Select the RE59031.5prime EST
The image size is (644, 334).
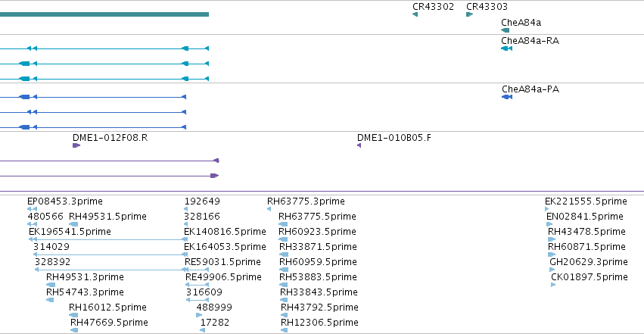(197, 270)
